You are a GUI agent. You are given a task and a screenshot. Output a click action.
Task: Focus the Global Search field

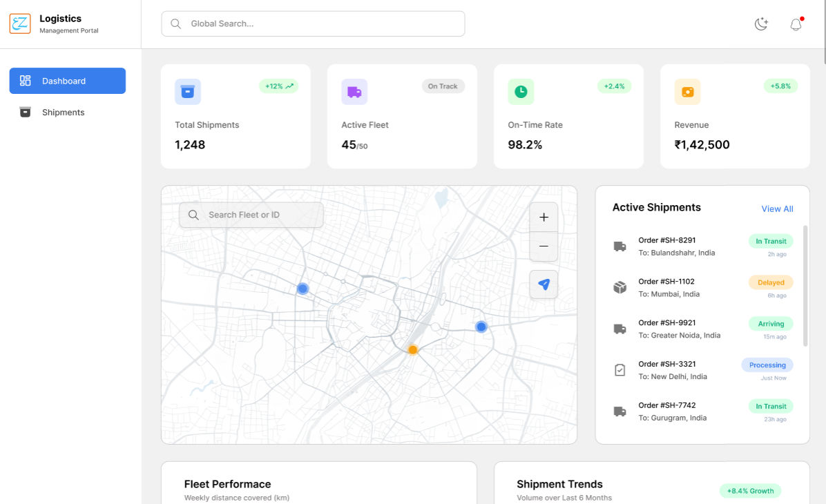[313, 23]
